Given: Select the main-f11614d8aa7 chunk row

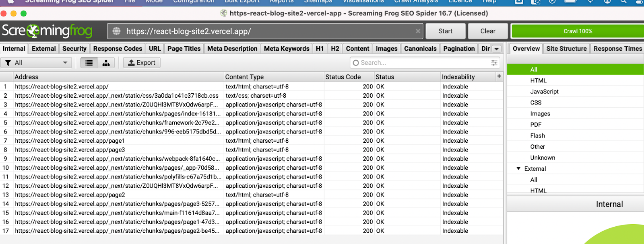Looking at the screenshot, I should pyautogui.click(x=252, y=213).
